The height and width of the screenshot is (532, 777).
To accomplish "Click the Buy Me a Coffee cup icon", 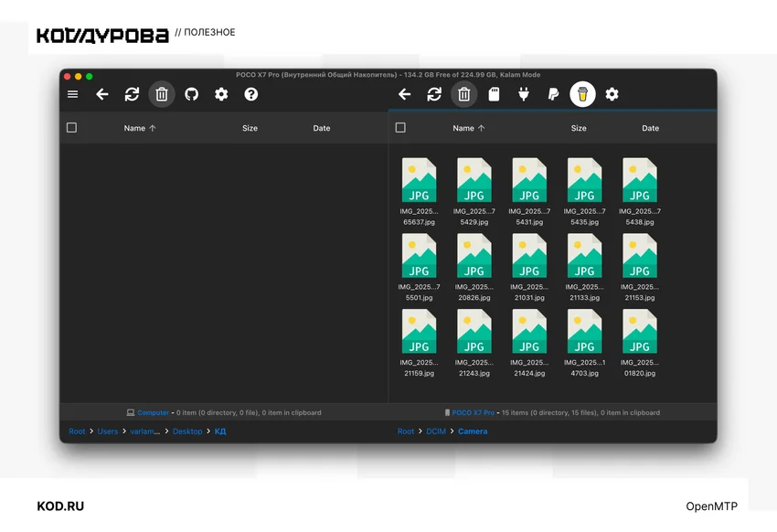I will click(583, 94).
